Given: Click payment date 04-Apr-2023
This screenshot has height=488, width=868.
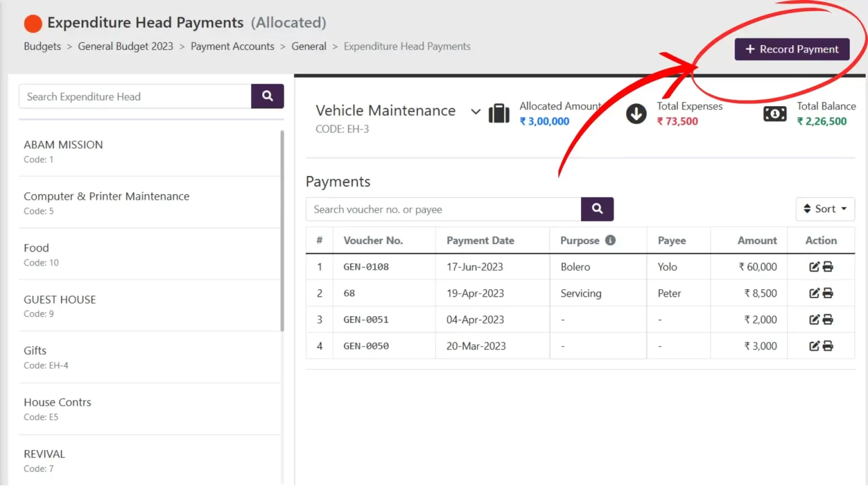Looking at the screenshot, I should pyautogui.click(x=475, y=320).
